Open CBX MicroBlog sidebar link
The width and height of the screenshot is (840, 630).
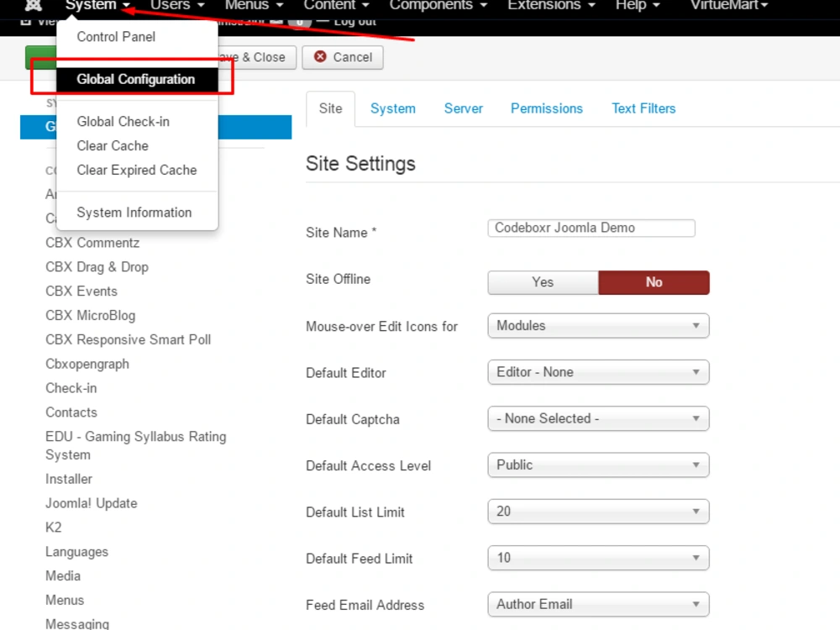[x=90, y=316]
